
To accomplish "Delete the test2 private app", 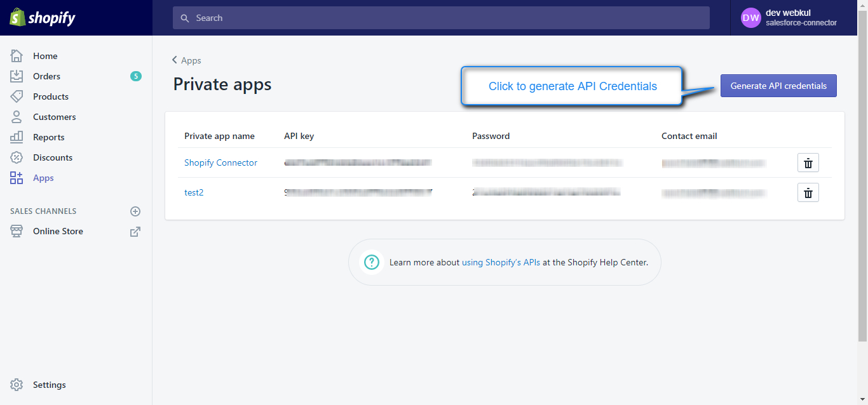I will [808, 192].
